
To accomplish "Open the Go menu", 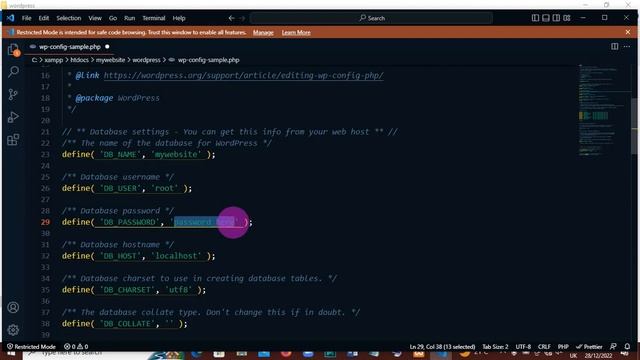I will click(x=113, y=18).
